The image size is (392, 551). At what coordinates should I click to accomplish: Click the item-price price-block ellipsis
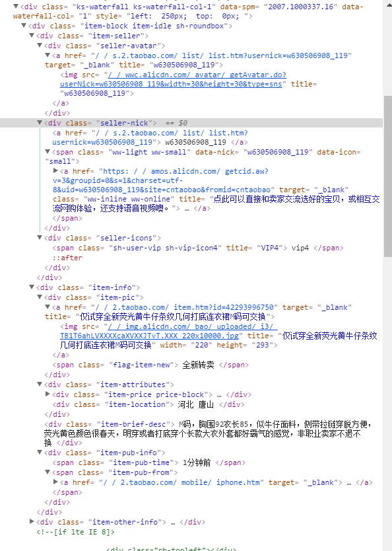[219, 394]
